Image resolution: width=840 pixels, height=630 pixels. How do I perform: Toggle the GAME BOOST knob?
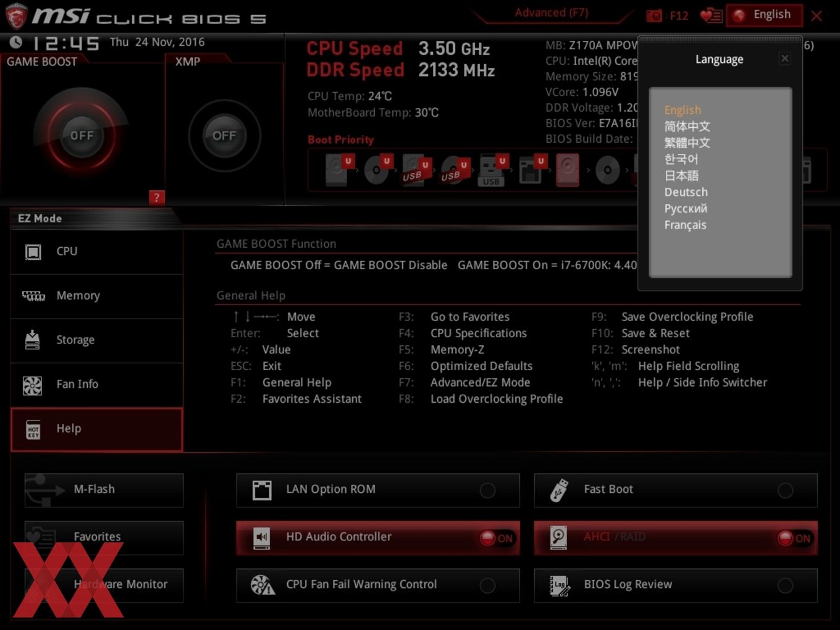point(81,135)
